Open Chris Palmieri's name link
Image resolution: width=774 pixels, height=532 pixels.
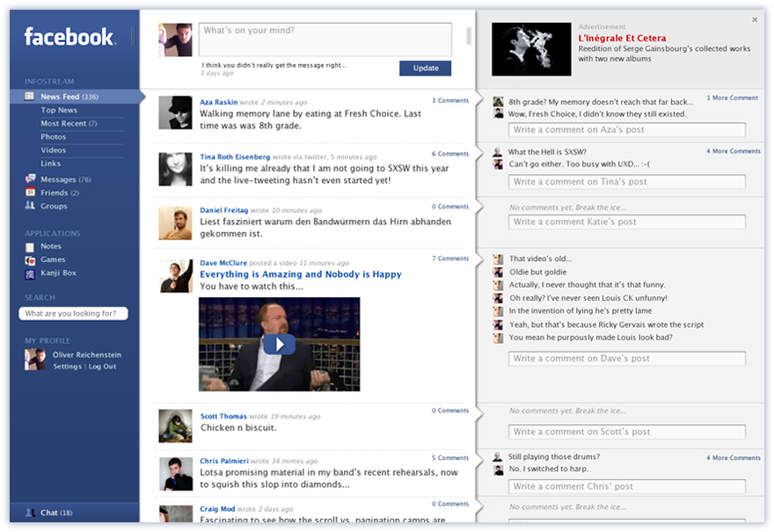(x=224, y=461)
